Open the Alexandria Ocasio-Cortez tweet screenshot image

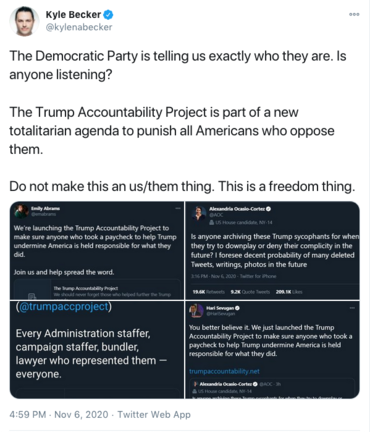tap(272, 250)
